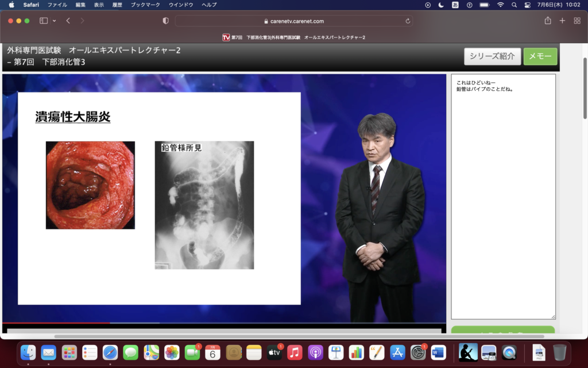Screen dimensions: 588x368
Task: Open the ブックマーク menu
Action: pyautogui.click(x=145, y=5)
